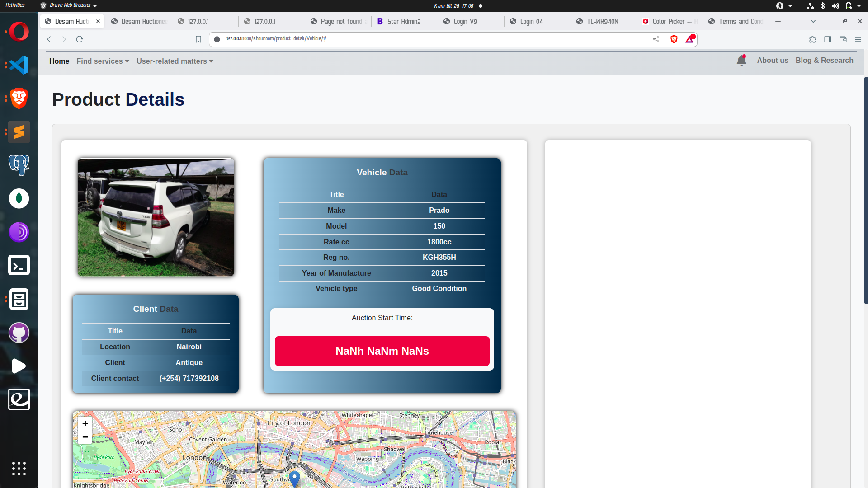Open the About us link
868x488 pixels.
pos(772,61)
